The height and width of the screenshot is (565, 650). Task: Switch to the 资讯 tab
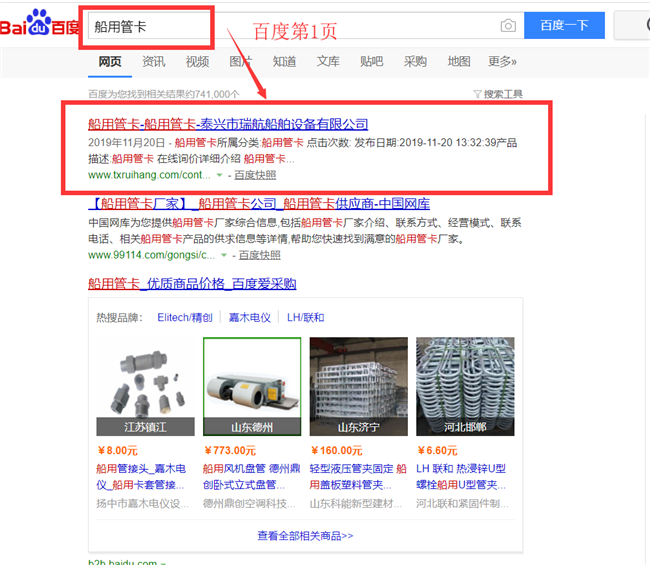[154, 62]
